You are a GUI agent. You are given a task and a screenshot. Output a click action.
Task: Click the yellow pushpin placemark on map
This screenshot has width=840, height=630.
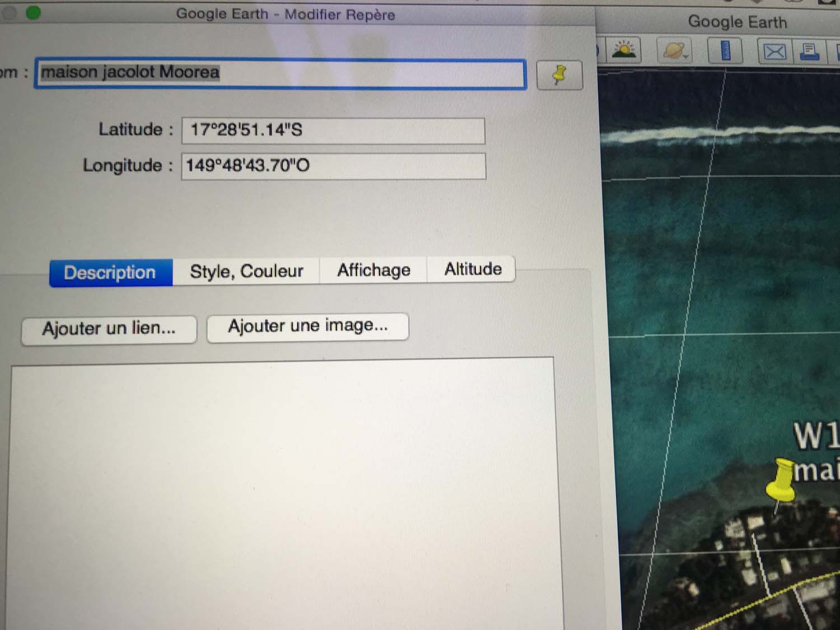pyautogui.click(x=780, y=483)
